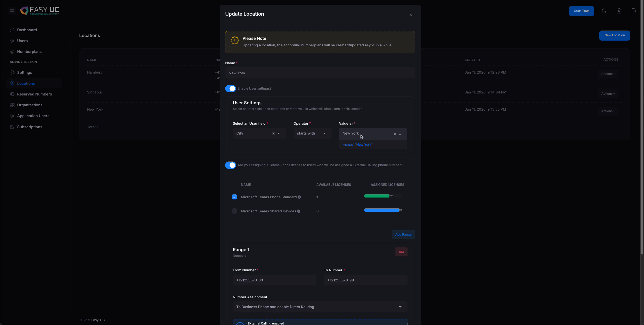The width and height of the screenshot is (644, 325).
Task: Check Microsoft Teams Shared Devices checkbox
Action: pos(234,211)
